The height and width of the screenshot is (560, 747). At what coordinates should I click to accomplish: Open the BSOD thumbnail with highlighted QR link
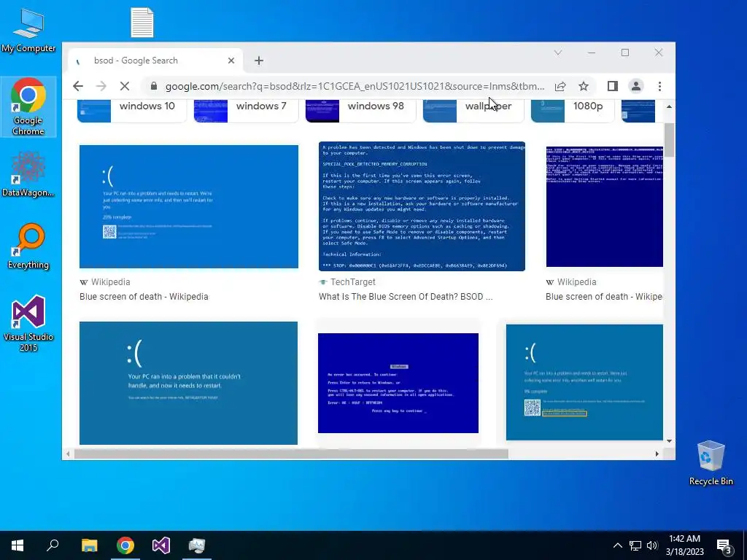coord(584,382)
